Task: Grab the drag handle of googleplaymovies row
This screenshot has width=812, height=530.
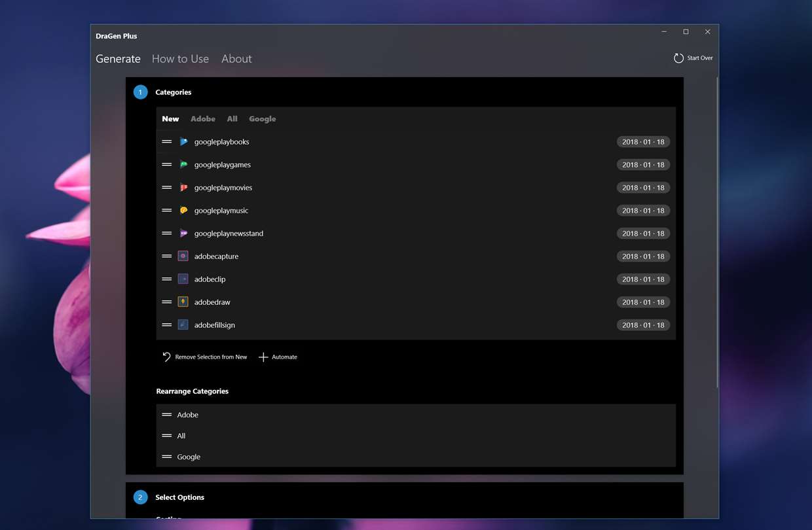Action: tap(167, 188)
